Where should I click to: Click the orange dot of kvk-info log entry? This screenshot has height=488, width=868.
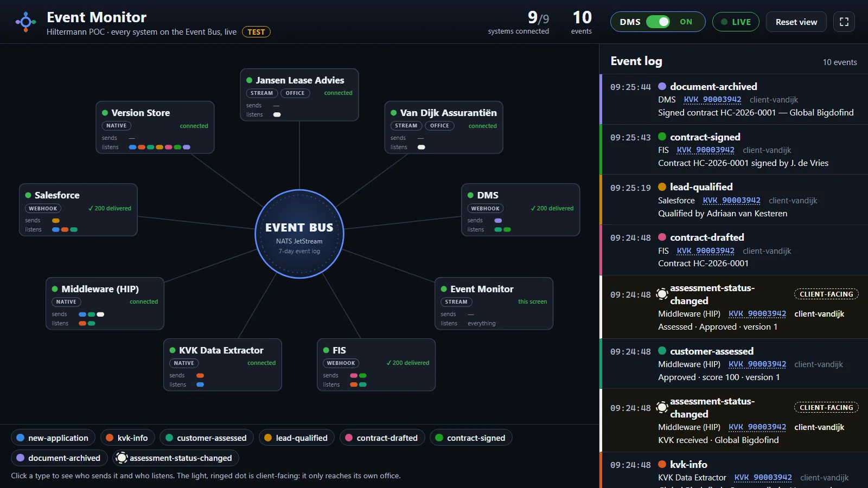coord(662,464)
